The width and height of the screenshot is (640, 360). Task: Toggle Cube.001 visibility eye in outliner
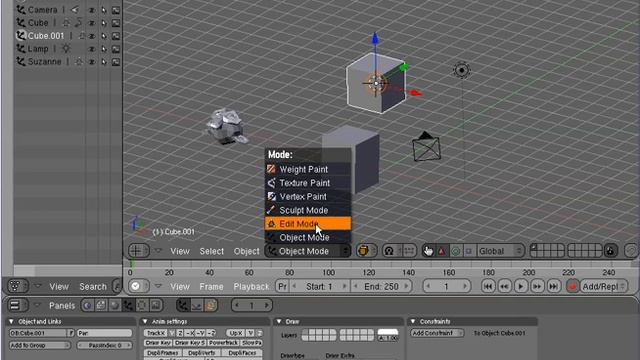click(x=92, y=36)
